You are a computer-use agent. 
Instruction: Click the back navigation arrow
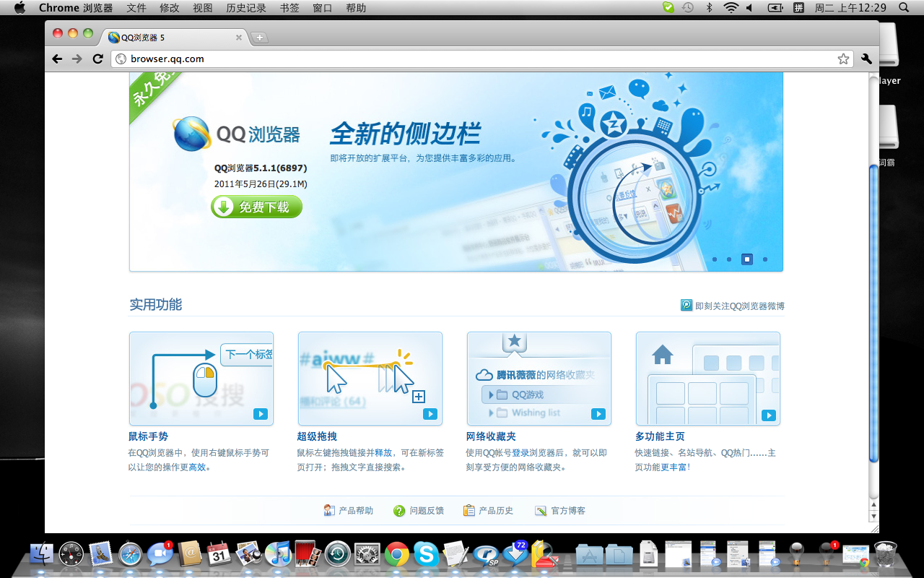click(58, 59)
